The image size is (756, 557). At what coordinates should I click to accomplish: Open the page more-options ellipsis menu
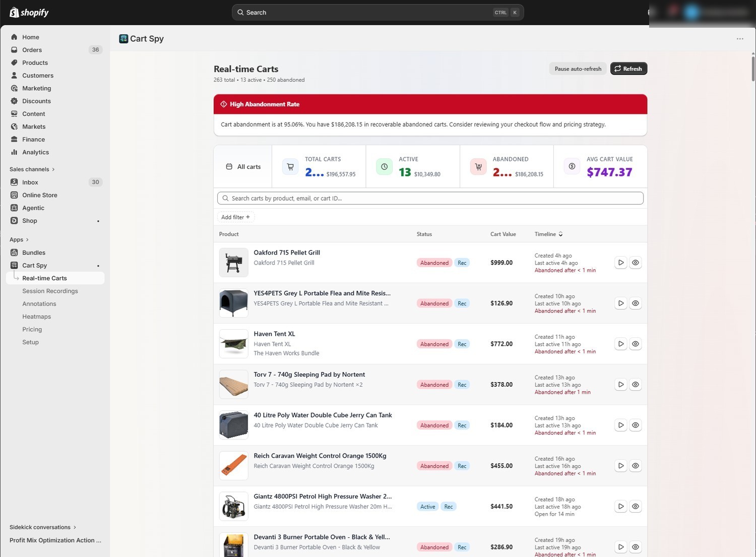(740, 39)
